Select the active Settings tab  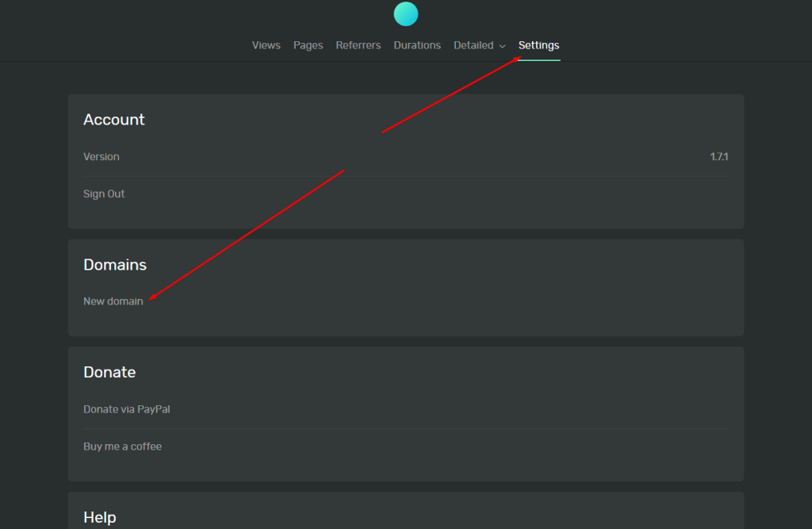pyautogui.click(x=538, y=45)
